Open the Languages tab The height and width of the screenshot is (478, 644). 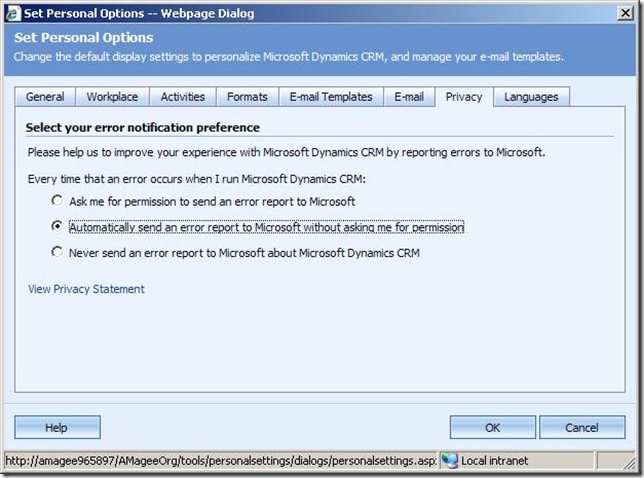click(x=532, y=97)
